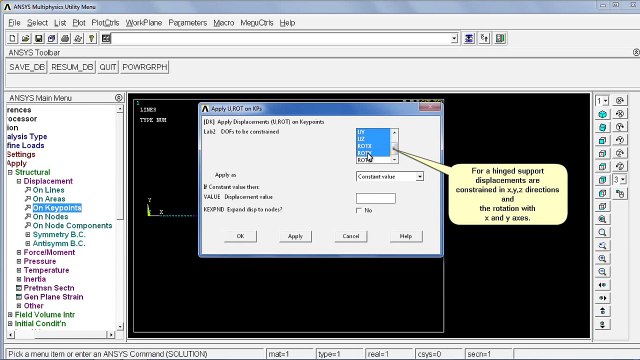This screenshot has width=640, height=360.
Task: Open the MenuCtrls menu
Action: pyautogui.click(x=257, y=23)
